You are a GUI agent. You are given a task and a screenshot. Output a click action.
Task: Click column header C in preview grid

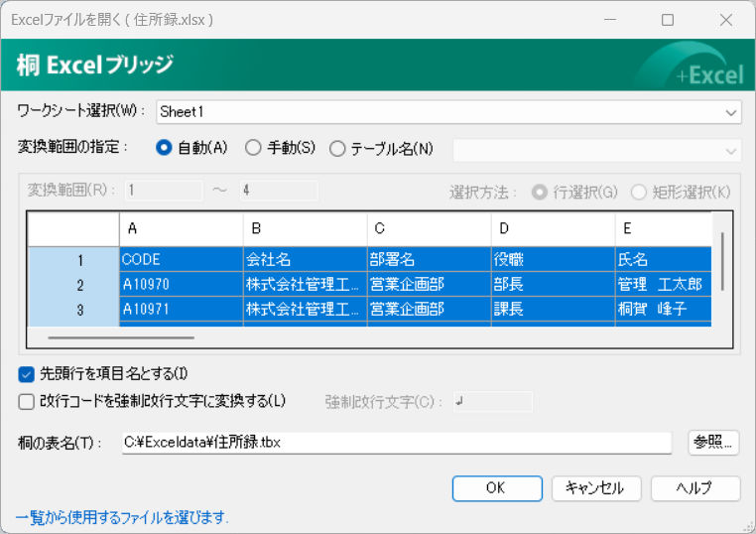coord(430,229)
